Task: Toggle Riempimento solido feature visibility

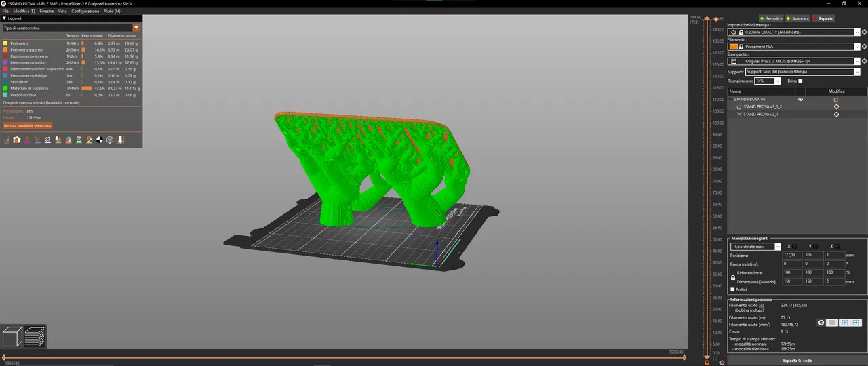Action: tap(5, 62)
